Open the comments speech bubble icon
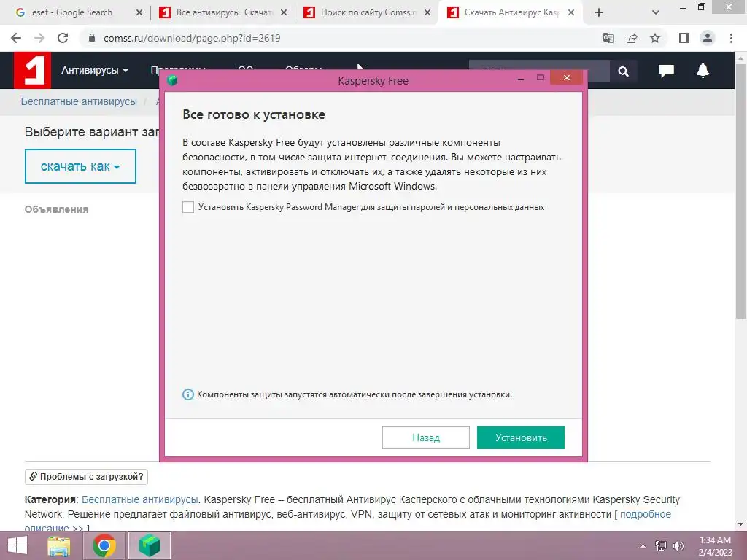The image size is (747, 560). (666, 71)
